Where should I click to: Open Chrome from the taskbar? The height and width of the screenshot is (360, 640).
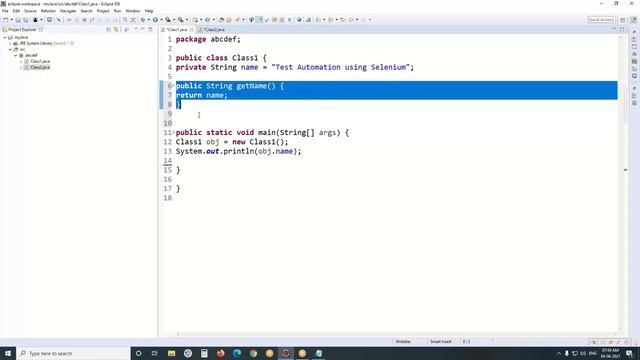coord(253,353)
